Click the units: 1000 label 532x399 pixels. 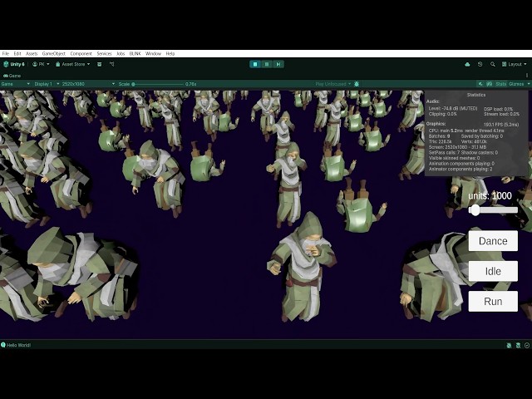[490, 196]
